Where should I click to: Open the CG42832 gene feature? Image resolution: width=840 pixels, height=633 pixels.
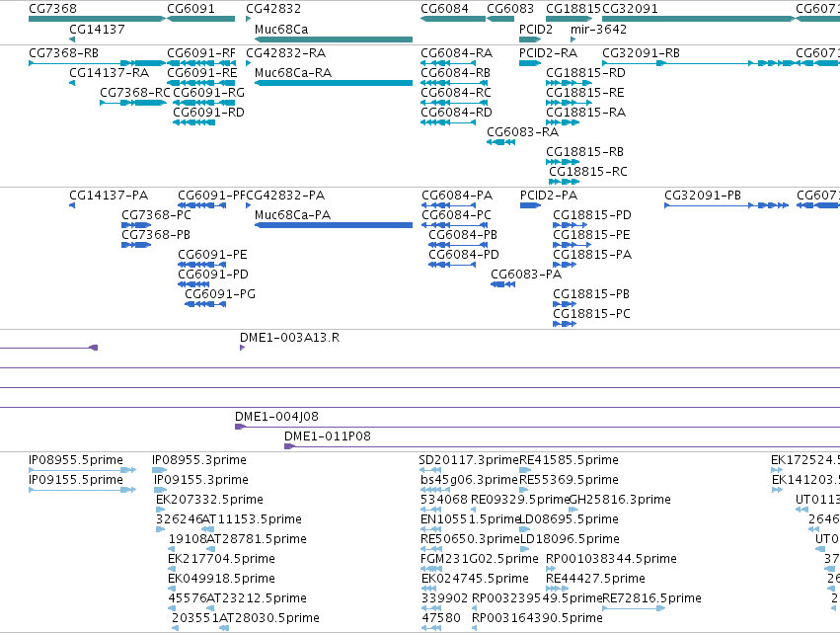click(273, 9)
